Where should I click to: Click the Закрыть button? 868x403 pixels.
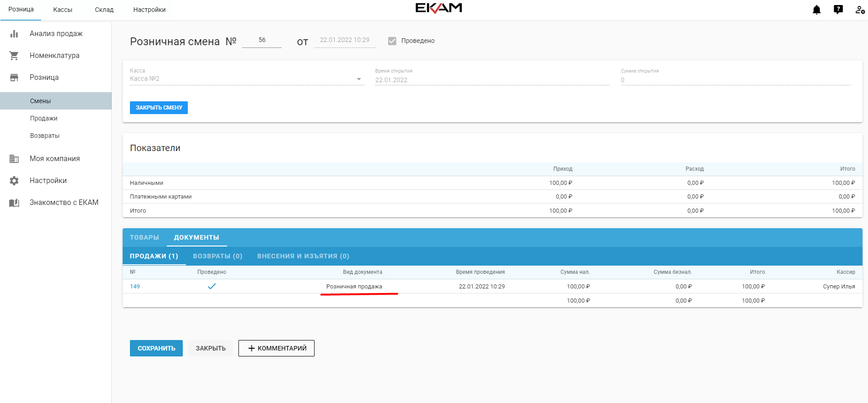(x=211, y=348)
